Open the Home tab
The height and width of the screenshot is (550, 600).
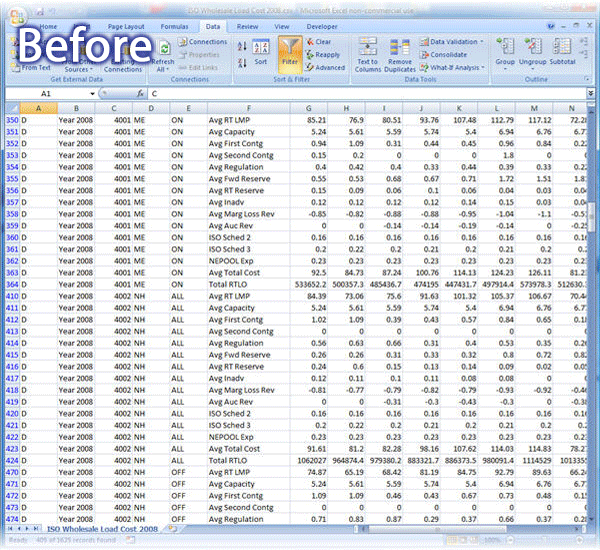(48, 26)
